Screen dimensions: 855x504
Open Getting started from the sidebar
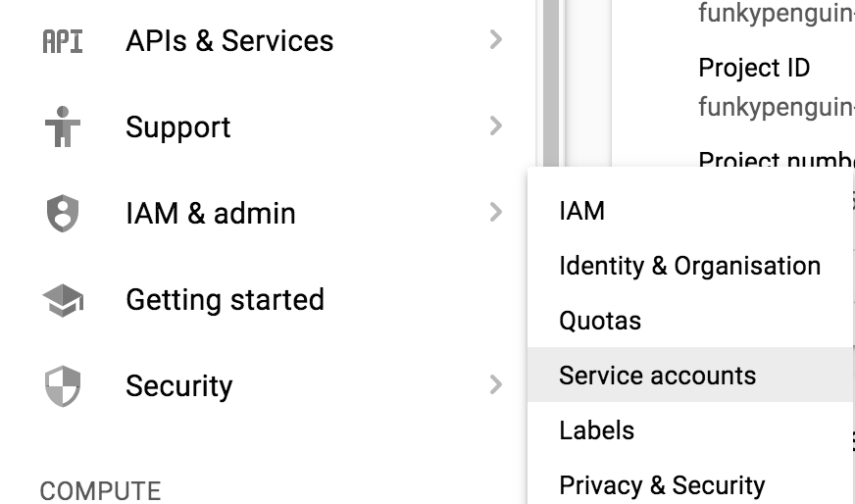[225, 300]
